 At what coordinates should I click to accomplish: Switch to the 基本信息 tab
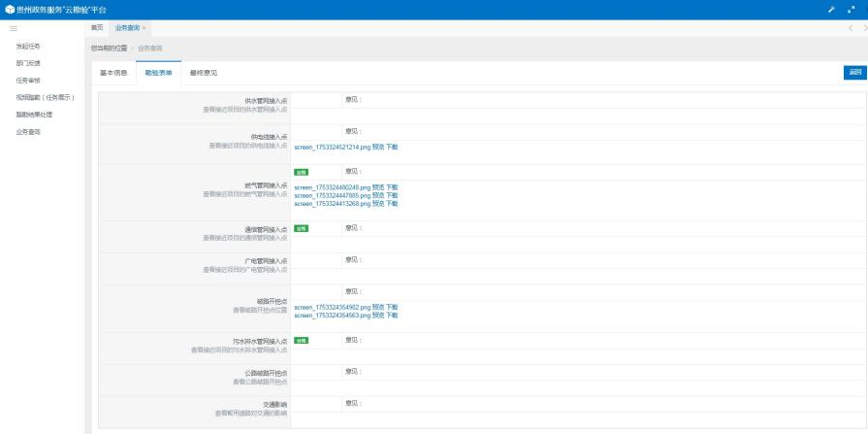tap(113, 73)
